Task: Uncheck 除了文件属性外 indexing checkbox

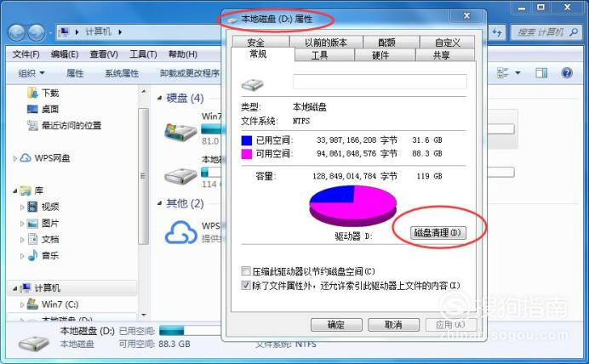Action: (x=246, y=286)
